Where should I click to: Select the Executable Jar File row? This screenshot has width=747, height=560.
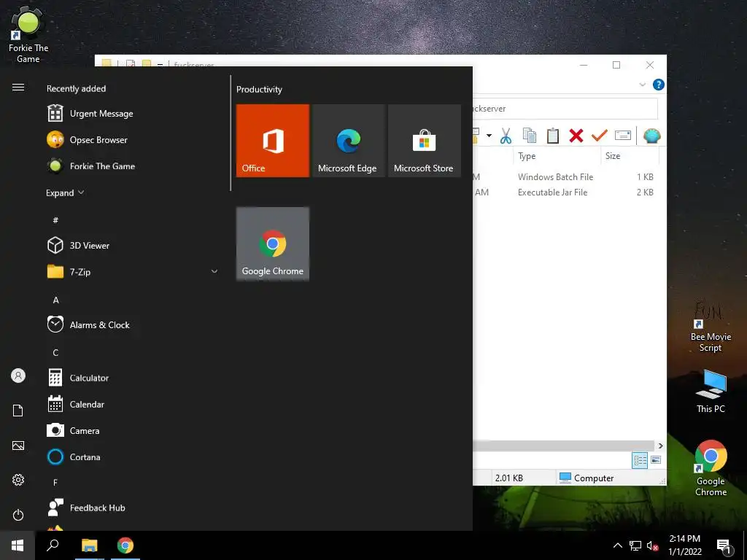(x=566, y=192)
